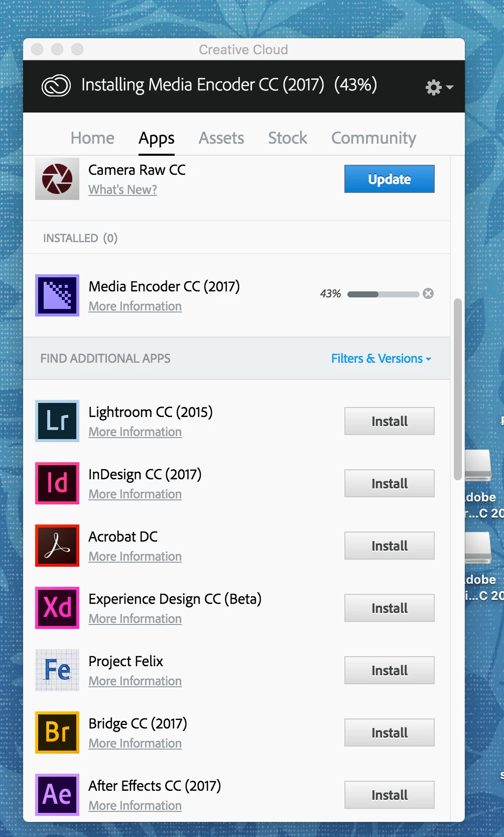The width and height of the screenshot is (504, 837).
Task: Click the InDesign CC app icon
Action: coord(57,483)
